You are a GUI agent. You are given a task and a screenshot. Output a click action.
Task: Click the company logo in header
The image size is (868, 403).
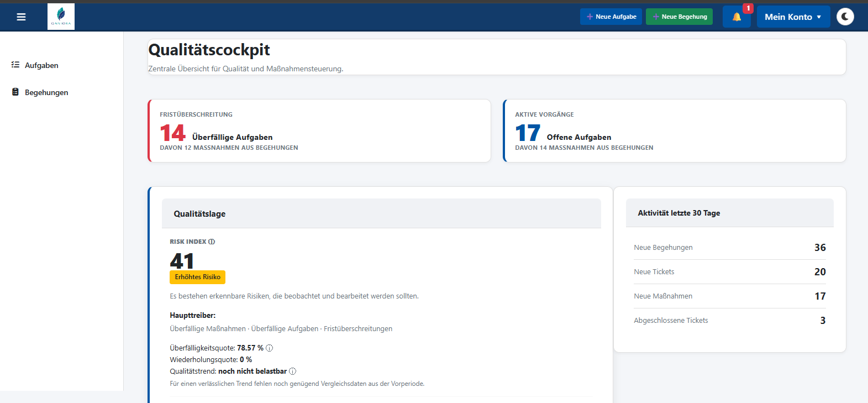pyautogui.click(x=61, y=17)
